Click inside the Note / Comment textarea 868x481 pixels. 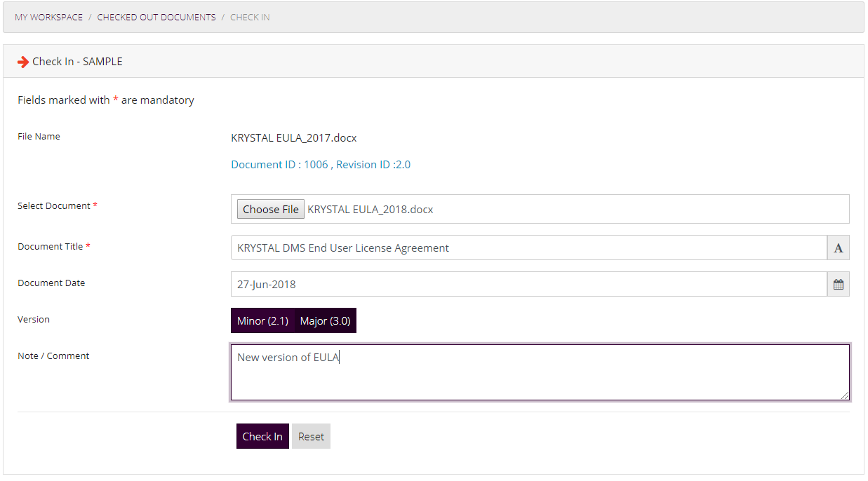[540, 372]
